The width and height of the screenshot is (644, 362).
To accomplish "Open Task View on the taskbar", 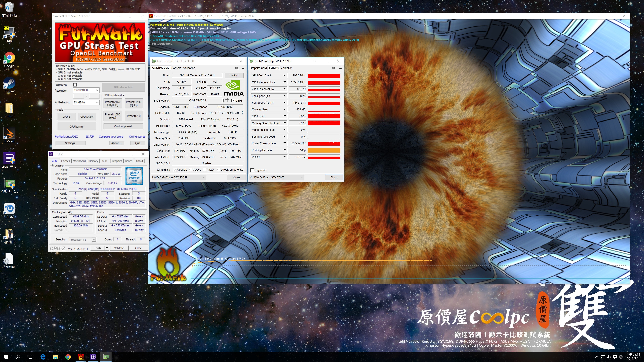I will click(x=30, y=357).
